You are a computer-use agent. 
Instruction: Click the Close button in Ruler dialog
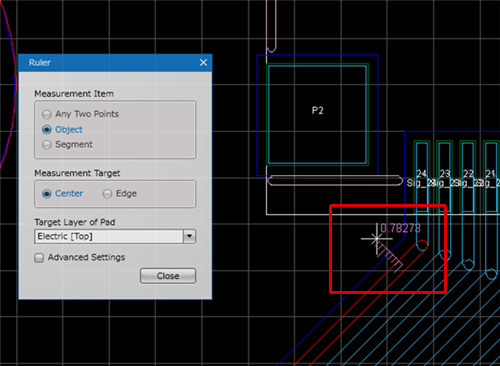168,276
